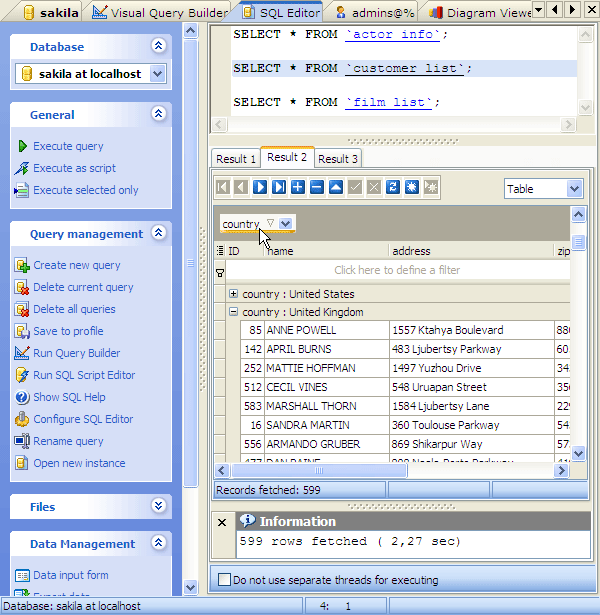600x615 pixels.
Task: Switch to the sakila tab
Action: click(51, 13)
